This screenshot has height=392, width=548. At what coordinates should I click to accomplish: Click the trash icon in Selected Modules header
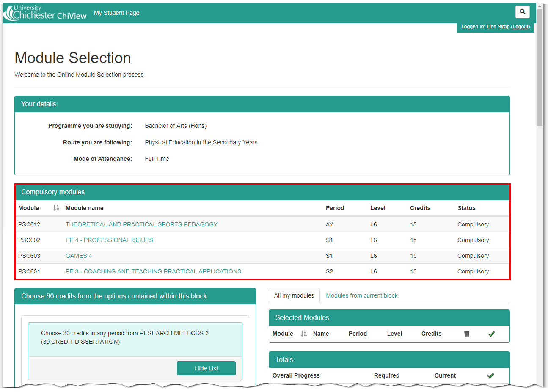(x=466, y=334)
